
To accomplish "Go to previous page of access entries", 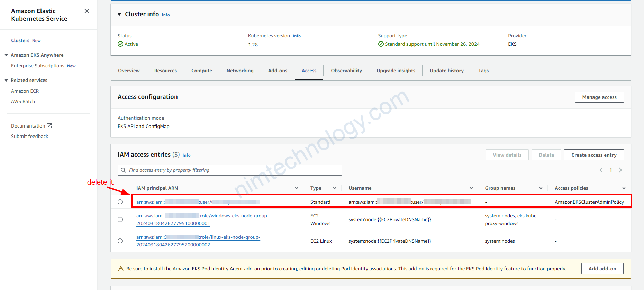I will pos(601,170).
